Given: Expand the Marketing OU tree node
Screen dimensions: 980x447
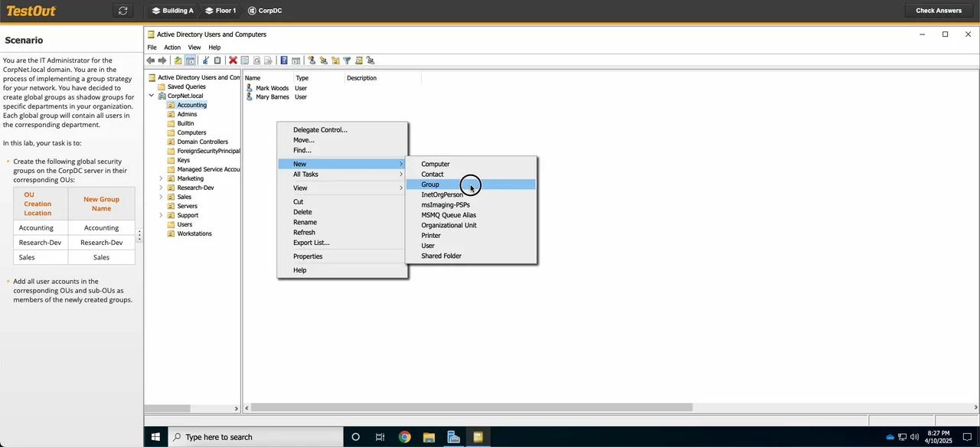Looking at the screenshot, I should (x=161, y=178).
